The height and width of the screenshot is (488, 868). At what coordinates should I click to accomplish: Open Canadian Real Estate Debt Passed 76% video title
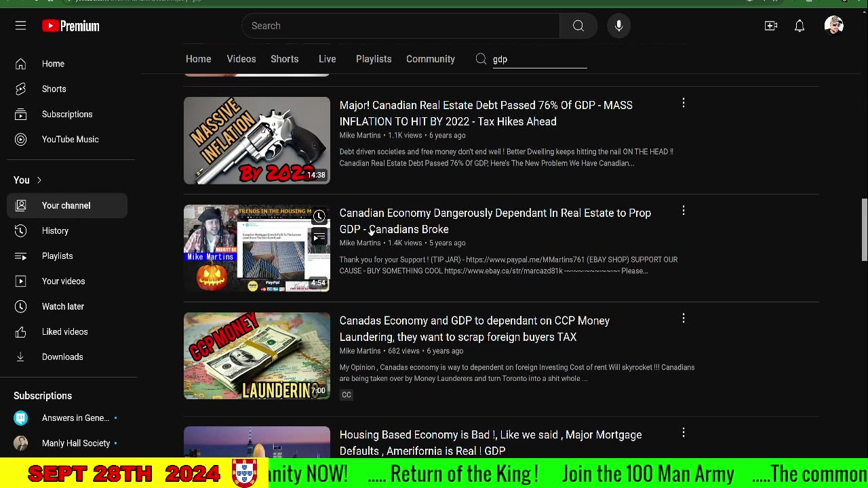pyautogui.click(x=486, y=113)
